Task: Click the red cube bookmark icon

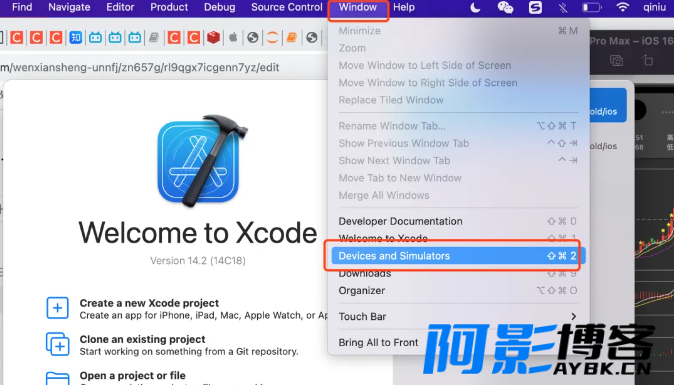Action: click(213, 38)
